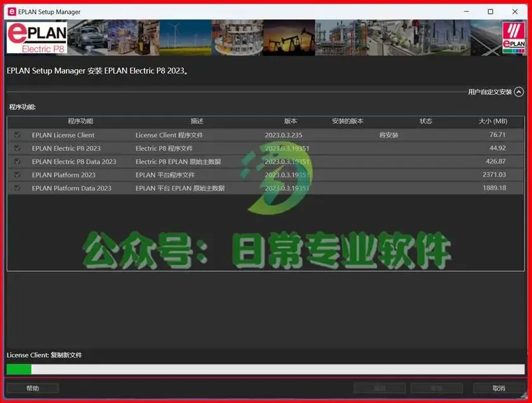532x403 pixels.
Task: Click the size value 76.71
Action: [497, 135]
